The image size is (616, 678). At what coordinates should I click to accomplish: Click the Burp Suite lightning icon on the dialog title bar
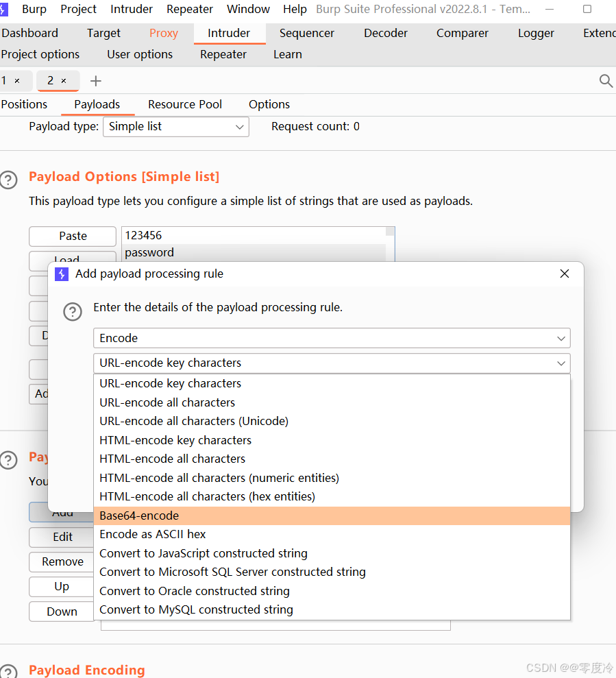pyautogui.click(x=61, y=274)
